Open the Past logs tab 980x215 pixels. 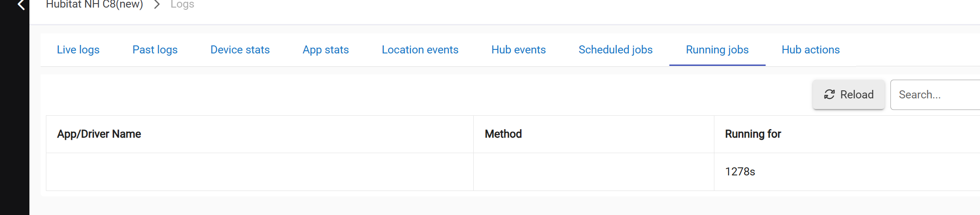[155, 50]
